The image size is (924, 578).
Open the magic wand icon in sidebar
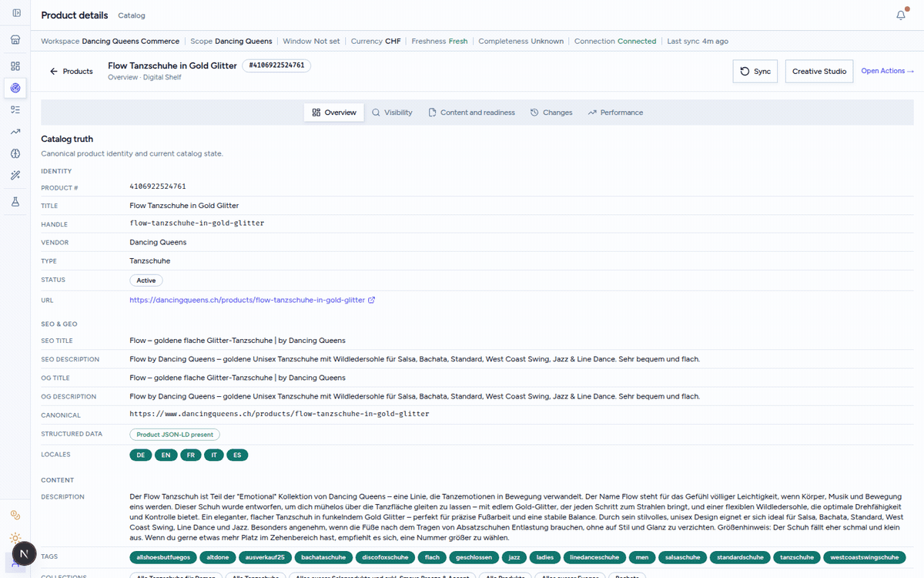pyautogui.click(x=15, y=176)
